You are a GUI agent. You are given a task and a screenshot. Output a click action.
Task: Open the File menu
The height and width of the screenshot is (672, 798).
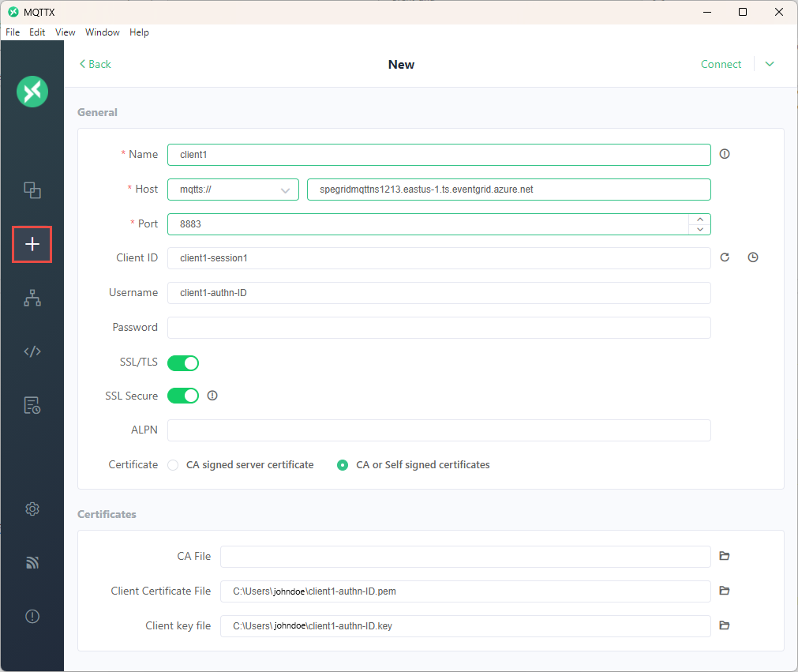13,32
